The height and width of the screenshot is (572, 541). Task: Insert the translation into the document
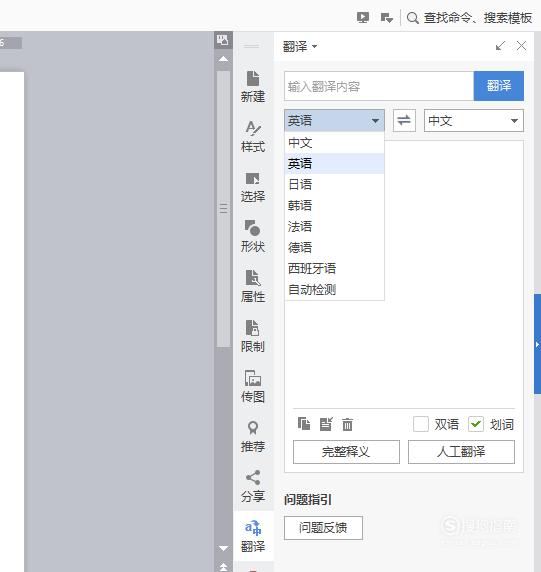(326, 424)
